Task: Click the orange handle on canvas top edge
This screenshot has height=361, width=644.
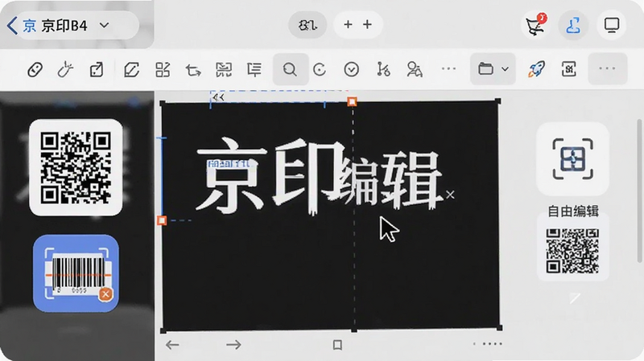Action: tap(352, 101)
